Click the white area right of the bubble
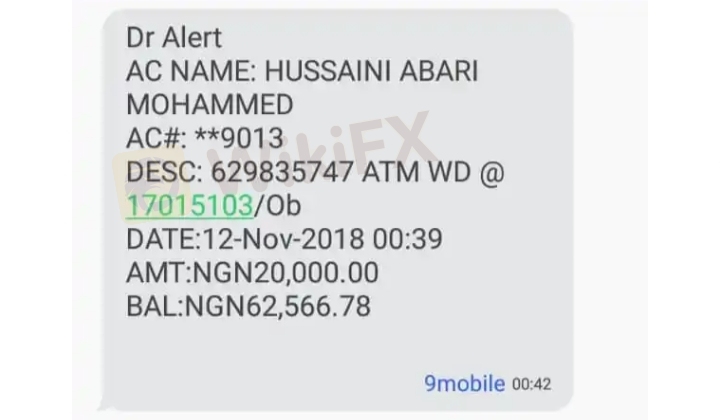Image resolution: width=720 pixels, height=420 pixels. click(611, 207)
